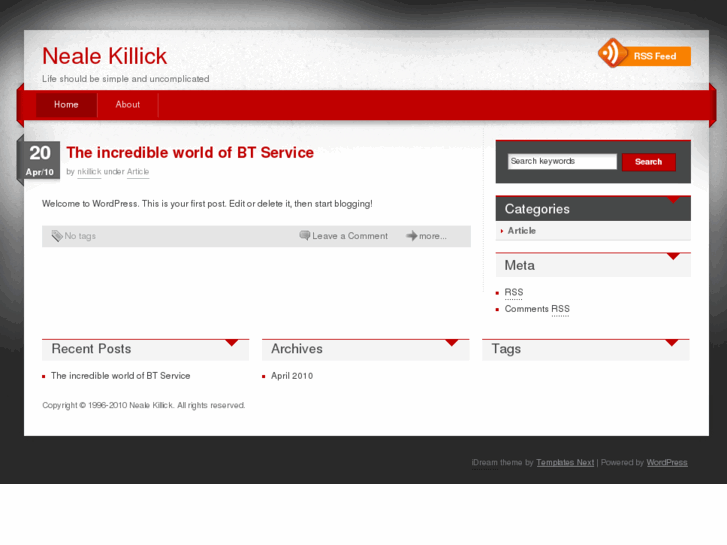Open RSS link under Meta
Image resolution: width=727 pixels, height=545 pixels.
(x=514, y=292)
